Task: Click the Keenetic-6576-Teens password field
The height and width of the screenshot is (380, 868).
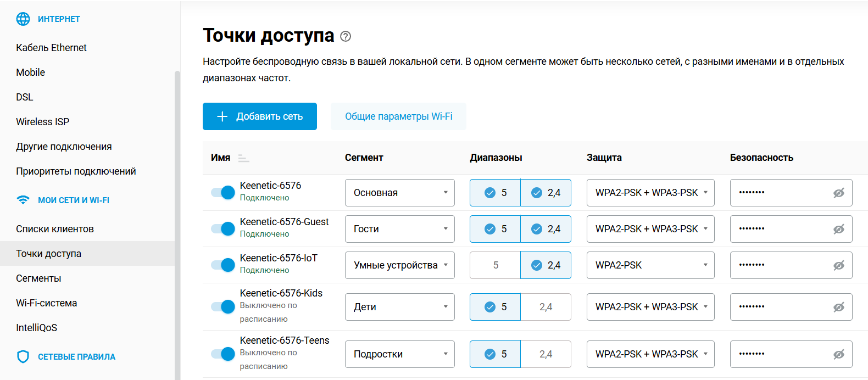Action: [x=791, y=354]
